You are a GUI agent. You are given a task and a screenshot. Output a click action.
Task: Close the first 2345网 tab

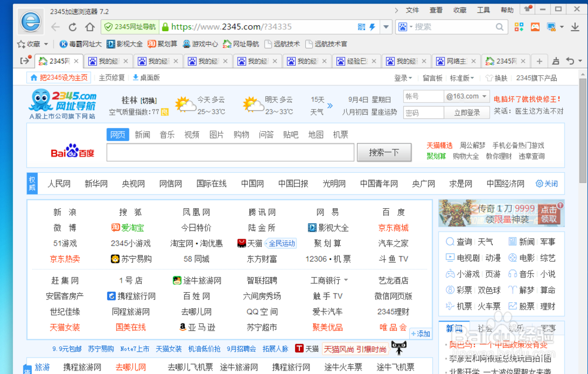coord(76,61)
